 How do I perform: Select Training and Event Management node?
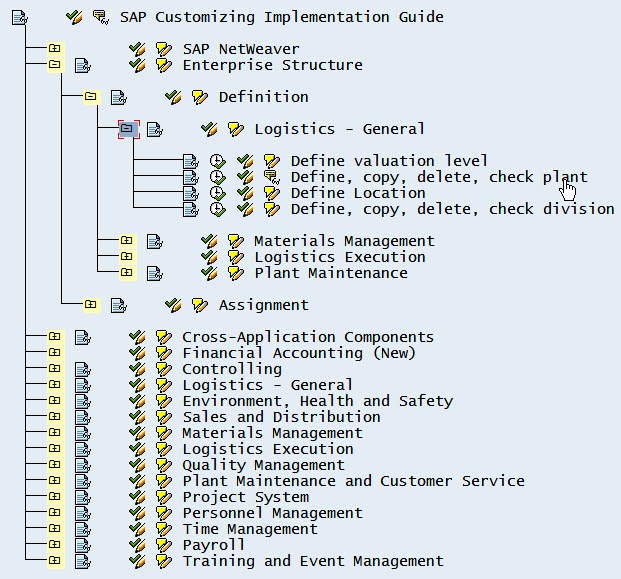[312, 561]
